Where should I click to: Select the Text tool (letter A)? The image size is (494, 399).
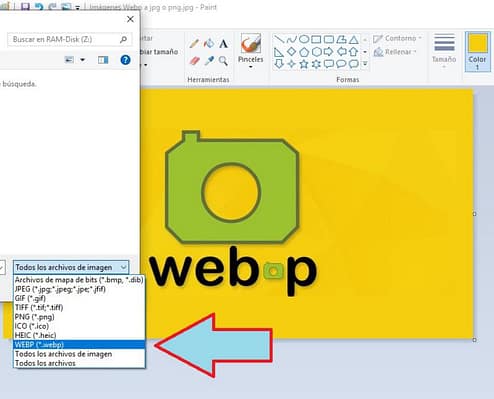[224, 44]
